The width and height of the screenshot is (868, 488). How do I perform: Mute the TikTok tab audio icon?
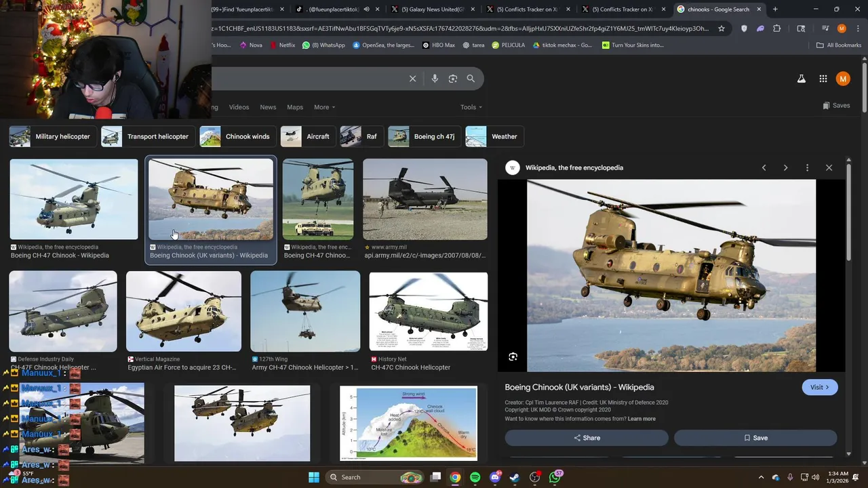tap(366, 9)
